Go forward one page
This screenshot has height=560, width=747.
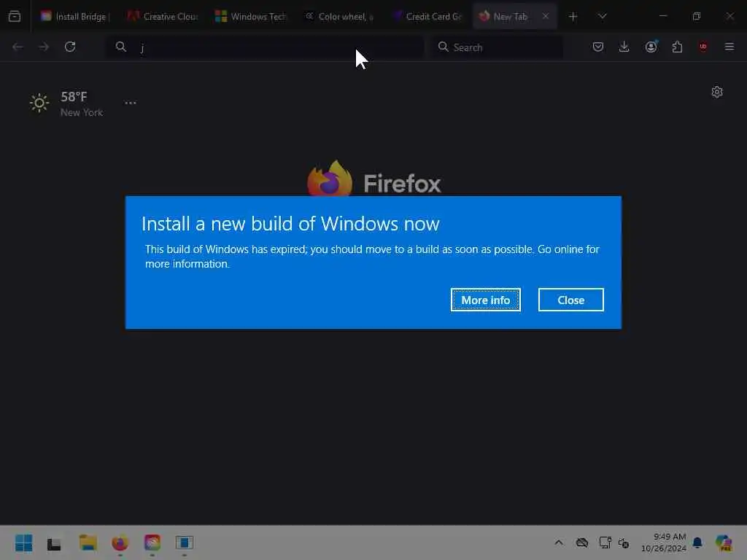(43, 47)
